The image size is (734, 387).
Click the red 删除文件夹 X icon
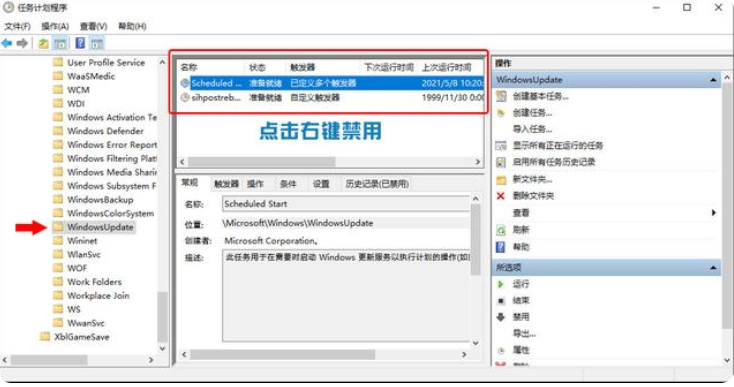coord(500,196)
